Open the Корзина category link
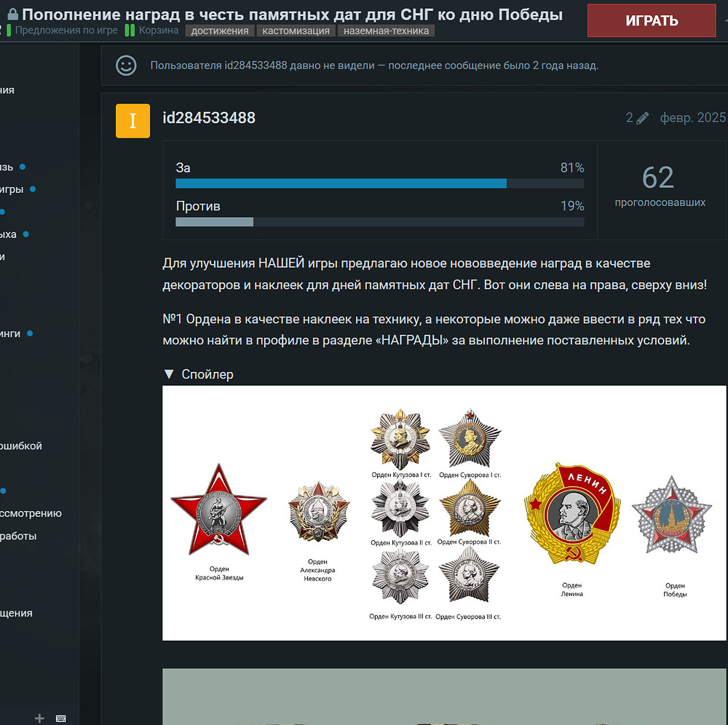The height and width of the screenshot is (725, 728). [x=152, y=30]
